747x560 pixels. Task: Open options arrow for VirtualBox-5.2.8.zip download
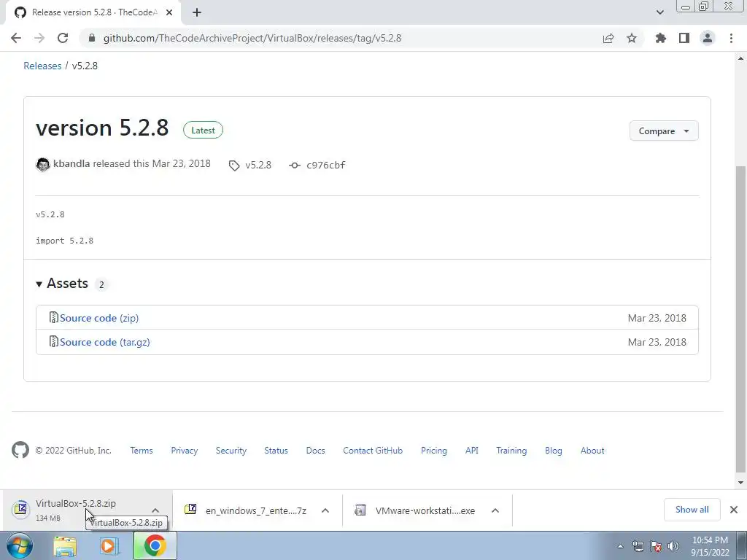point(155,510)
